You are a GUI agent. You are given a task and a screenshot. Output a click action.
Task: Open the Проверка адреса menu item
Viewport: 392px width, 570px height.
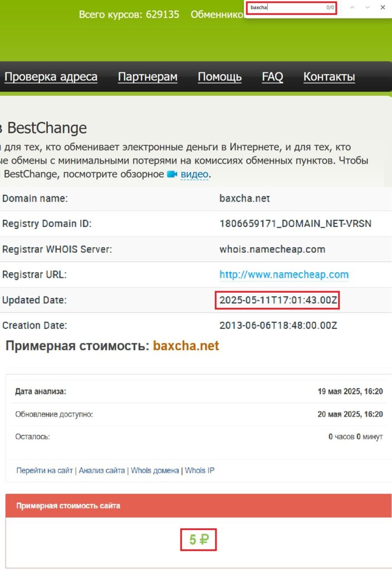51,77
